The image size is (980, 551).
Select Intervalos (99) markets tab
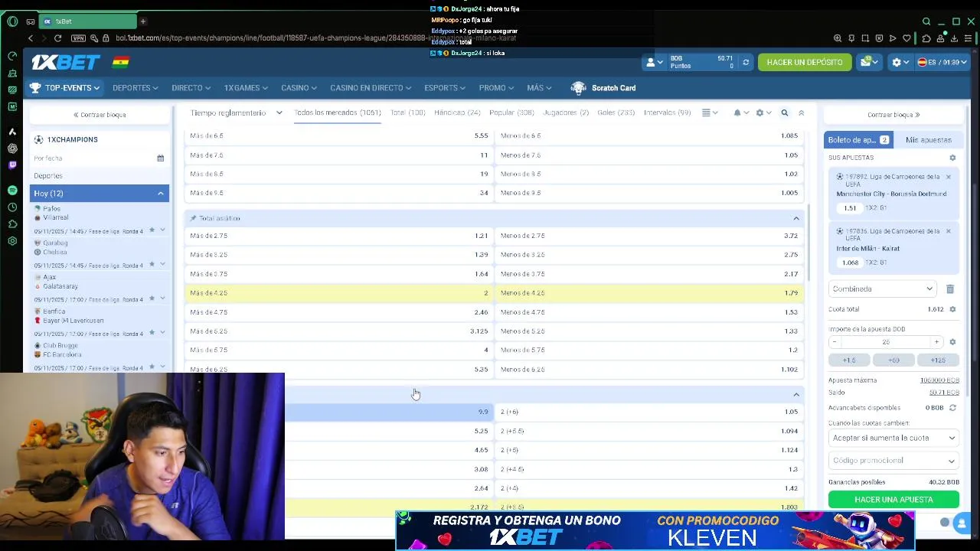[667, 112]
